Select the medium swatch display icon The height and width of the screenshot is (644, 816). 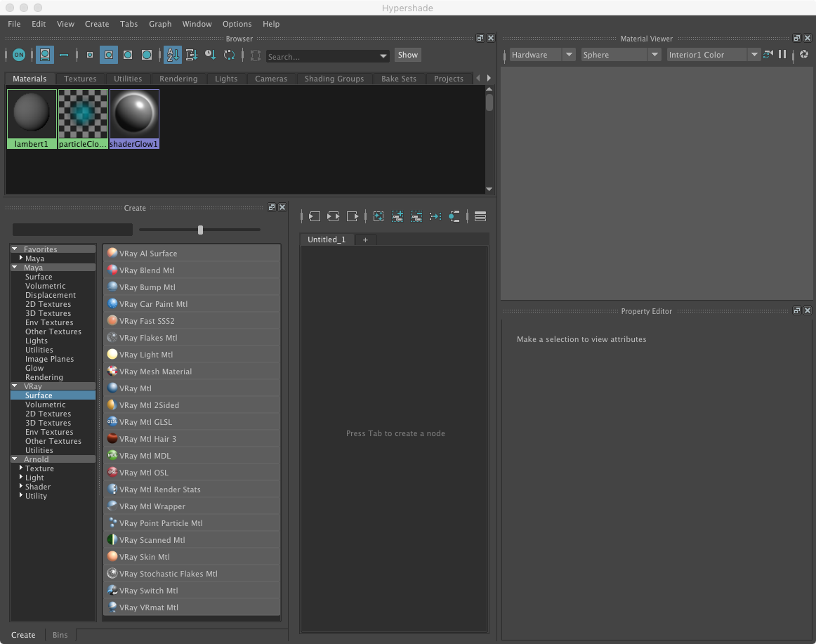tap(127, 55)
